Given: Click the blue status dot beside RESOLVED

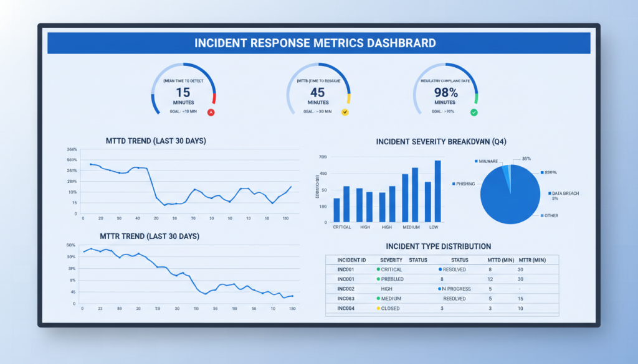Looking at the screenshot, I should [x=440, y=269].
